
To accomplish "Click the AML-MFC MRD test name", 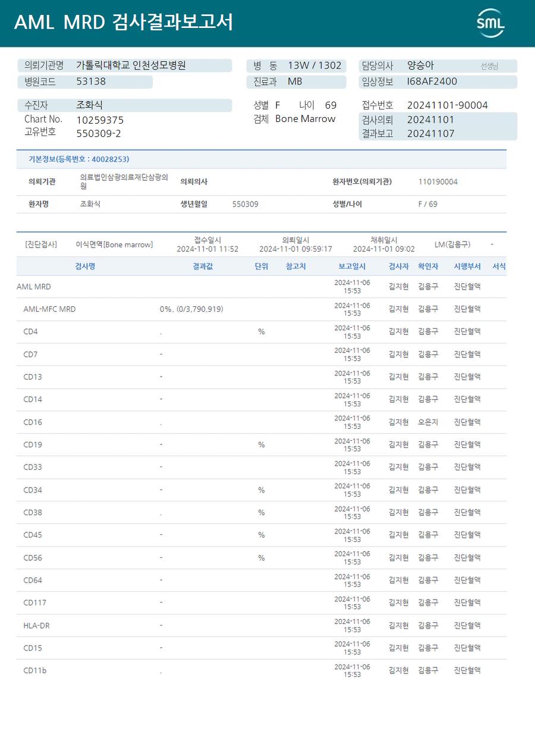I will 49,309.
